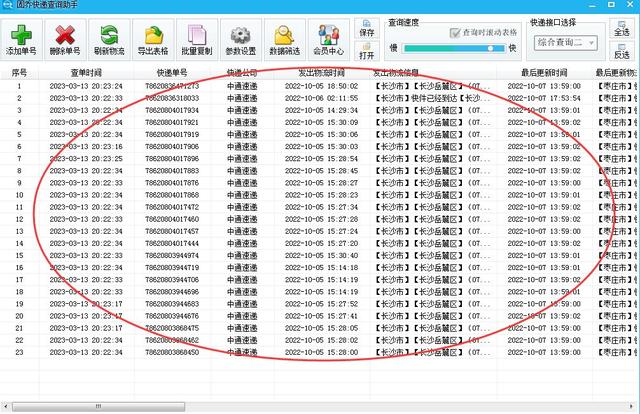Click the 快件已经到达 logistics info cell

(433, 98)
